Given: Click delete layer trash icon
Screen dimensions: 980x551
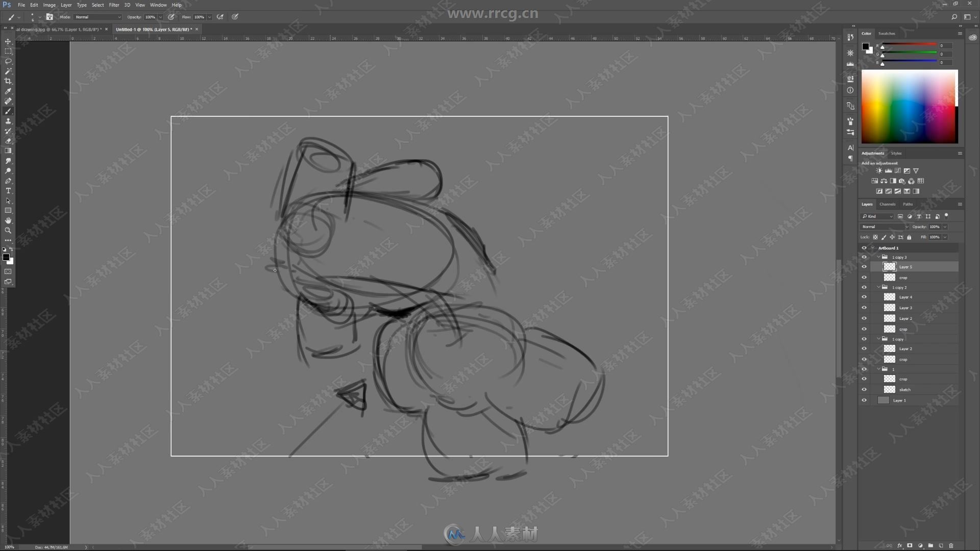Looking at the screenshot, I should pos(951,545).
